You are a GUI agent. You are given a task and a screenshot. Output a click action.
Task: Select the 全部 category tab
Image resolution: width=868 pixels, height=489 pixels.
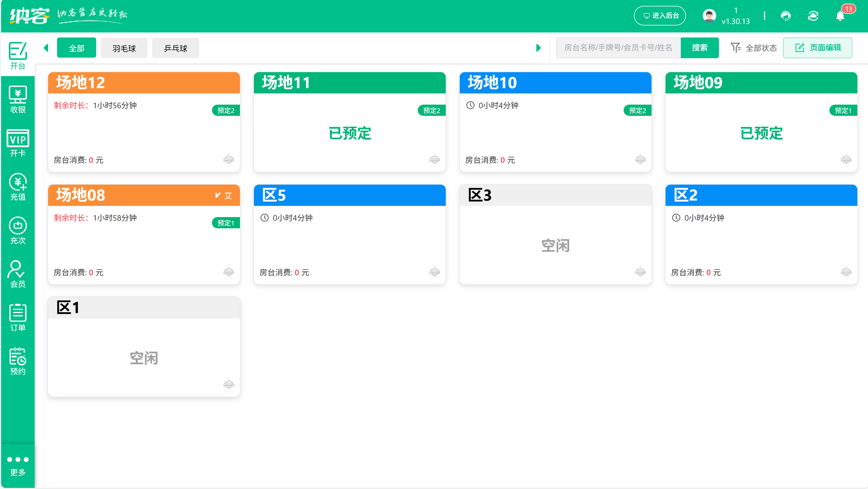pyautogui.click(x=77, y=48)
